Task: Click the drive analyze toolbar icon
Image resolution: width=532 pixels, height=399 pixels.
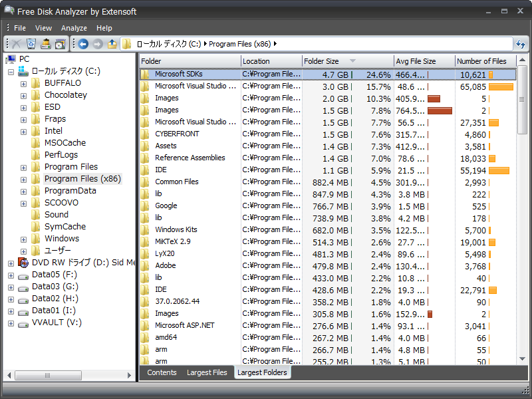Action: (46, 44)
